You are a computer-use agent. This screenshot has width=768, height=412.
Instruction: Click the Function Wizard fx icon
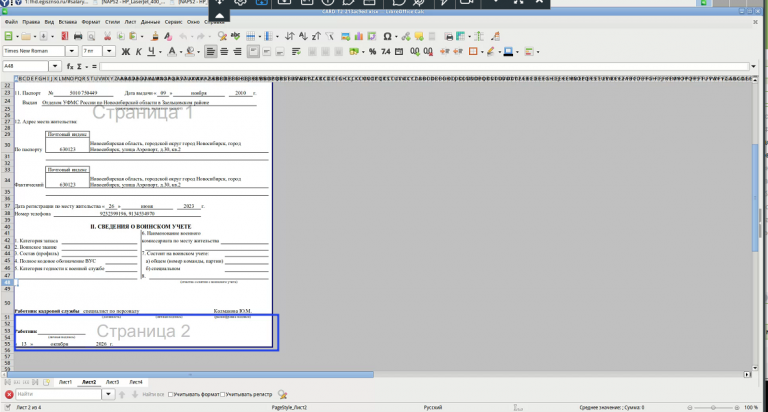click(70, 66)
